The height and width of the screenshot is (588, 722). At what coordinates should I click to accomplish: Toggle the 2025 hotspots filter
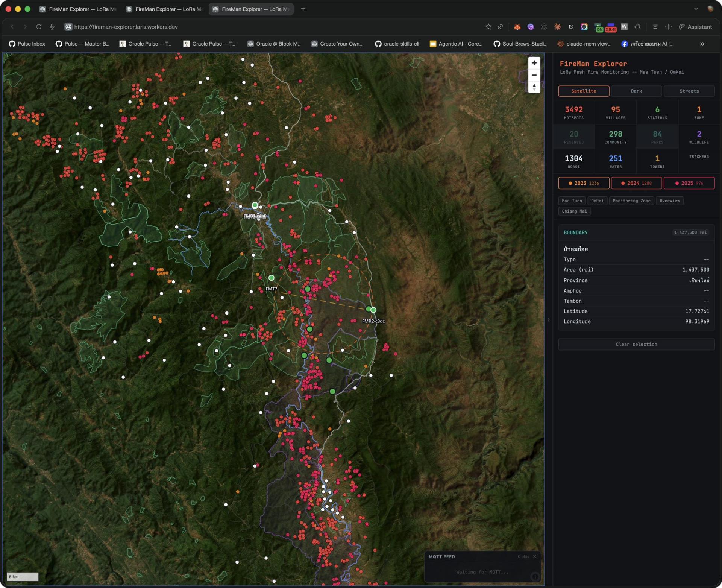pyautogui.click(x=689, y=183)
